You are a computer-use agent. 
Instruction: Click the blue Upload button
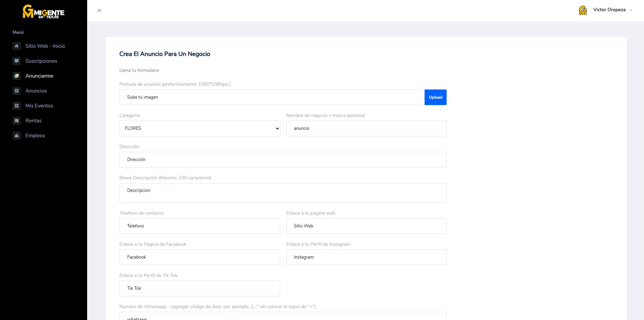tap(435, 97)
